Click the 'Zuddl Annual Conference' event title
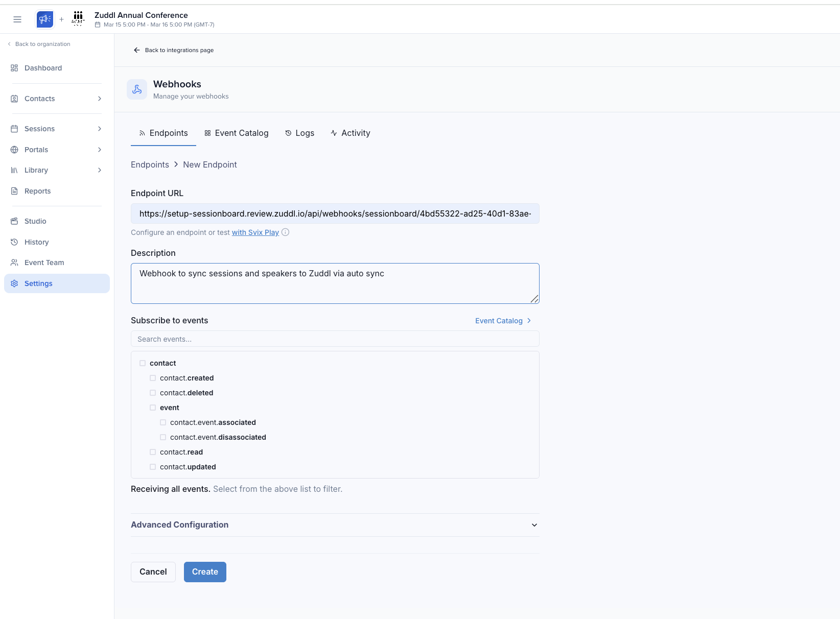This screenshot has width=840, height=619. tap(141, 15)
